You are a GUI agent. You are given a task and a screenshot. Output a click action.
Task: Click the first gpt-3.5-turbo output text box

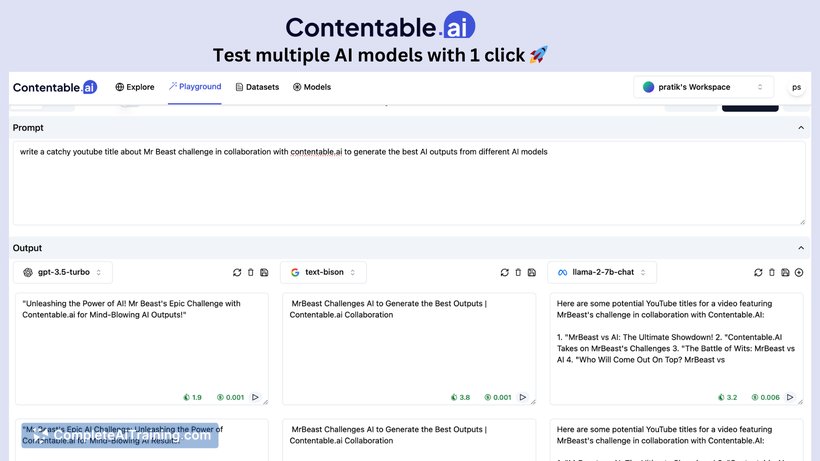pos(142,349)
